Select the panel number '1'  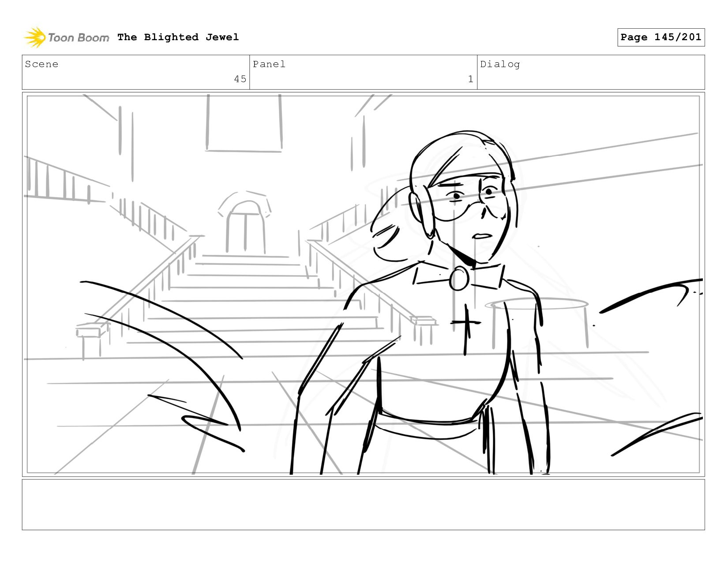(471, 79)
